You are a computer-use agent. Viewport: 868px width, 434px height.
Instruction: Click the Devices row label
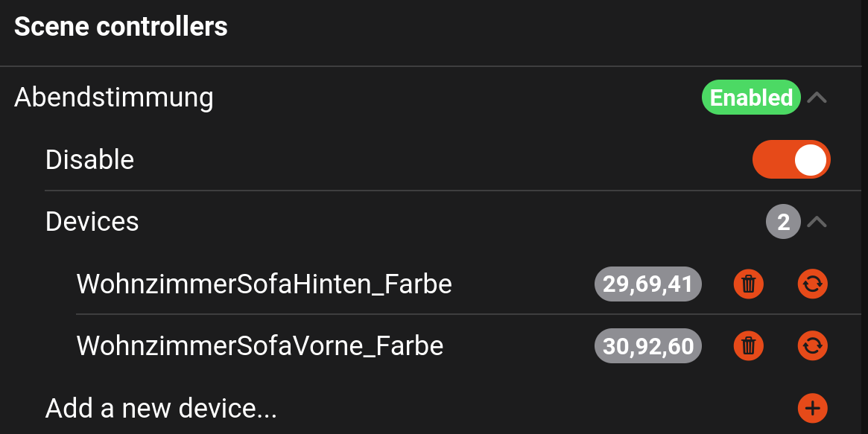pos(92,222)
